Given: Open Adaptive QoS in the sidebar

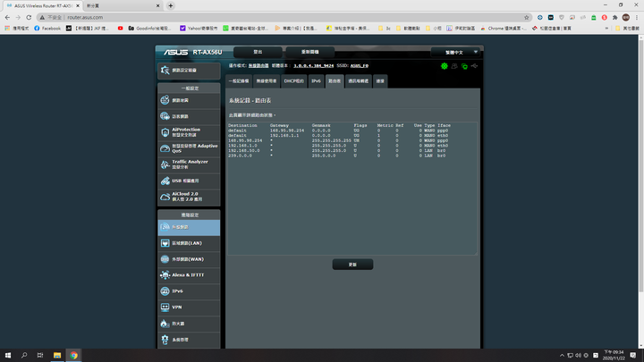Looking at the screenshot, I should [x=189, y=148].
